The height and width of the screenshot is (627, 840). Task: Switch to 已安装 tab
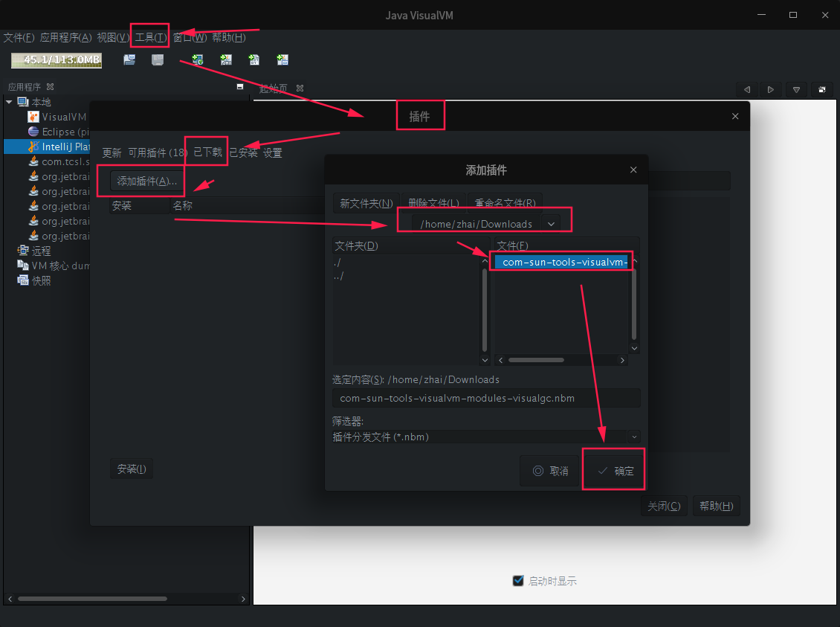point(243,152)
